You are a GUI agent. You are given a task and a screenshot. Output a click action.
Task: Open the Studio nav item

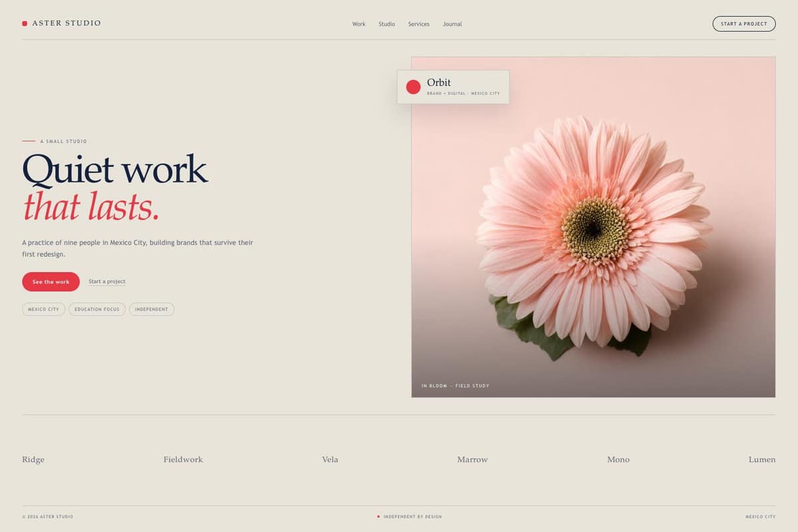387,24
